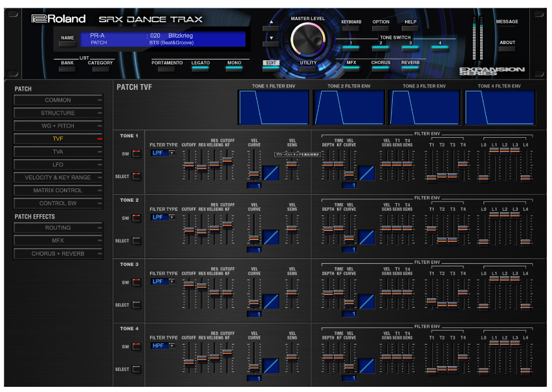Toggle the Mono switch
Screen dimensions: 552x392
click(234, 69)
